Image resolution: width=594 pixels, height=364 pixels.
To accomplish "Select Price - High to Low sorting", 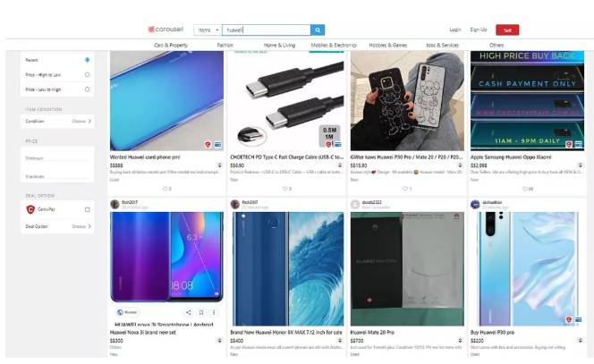I will pos(87,74).
